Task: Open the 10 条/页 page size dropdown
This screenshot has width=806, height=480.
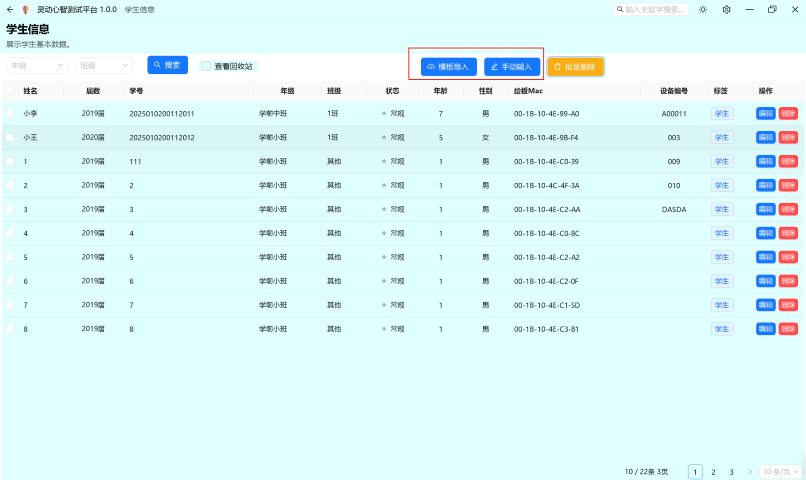Action: click(x=781, y=472)
